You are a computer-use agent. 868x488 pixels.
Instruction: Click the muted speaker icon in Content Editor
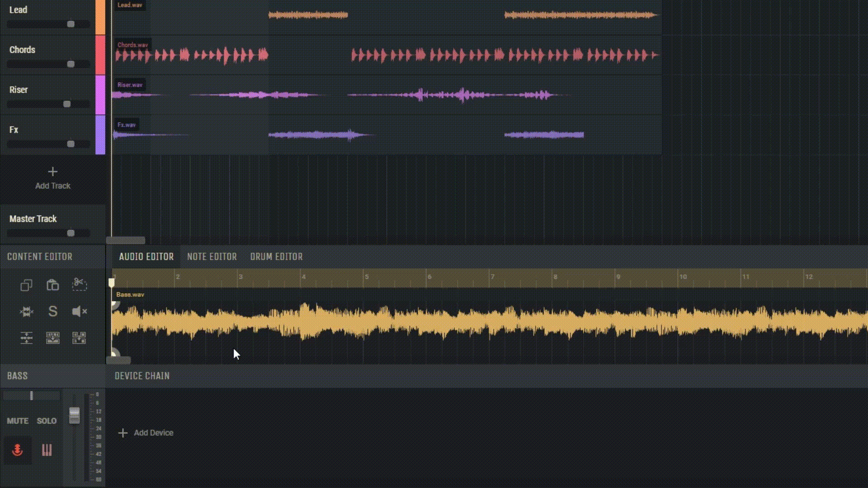(79, 311)
